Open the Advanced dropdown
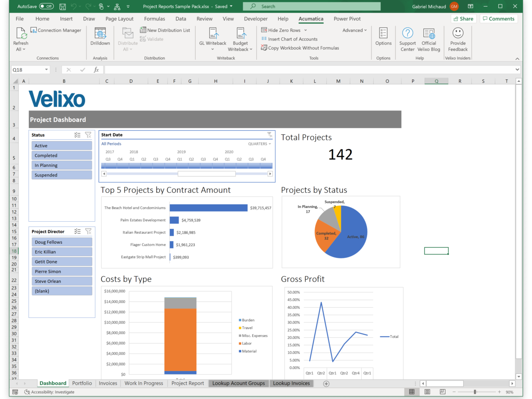Viewport: 532px width, 399px height. 354,30
